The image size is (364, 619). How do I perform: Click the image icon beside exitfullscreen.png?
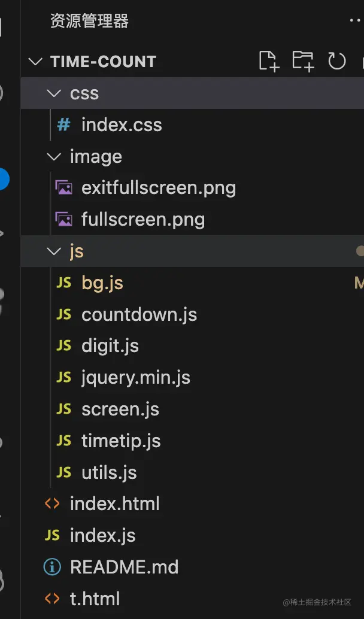pyautogui.click(x=63, y=188)
